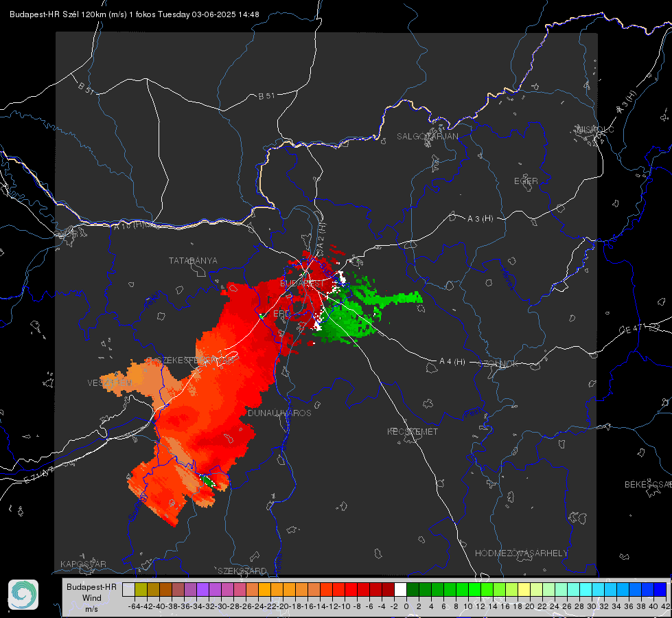
Task: Click the Budapest-HR Wind m/s legend title
Action: point(91,598)
